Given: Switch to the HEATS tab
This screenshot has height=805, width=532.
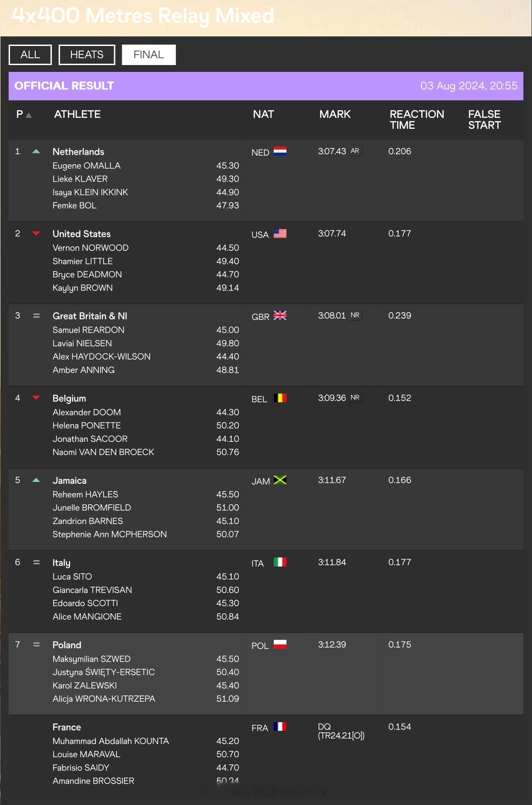Looking at the screenshot, I should (x=87, y=55).
